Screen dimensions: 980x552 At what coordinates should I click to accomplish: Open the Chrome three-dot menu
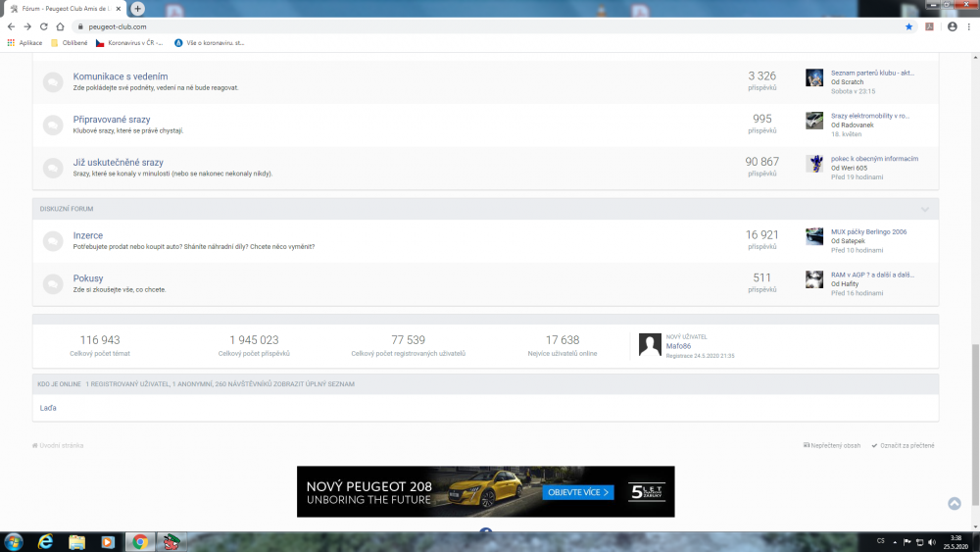point(969,26)
